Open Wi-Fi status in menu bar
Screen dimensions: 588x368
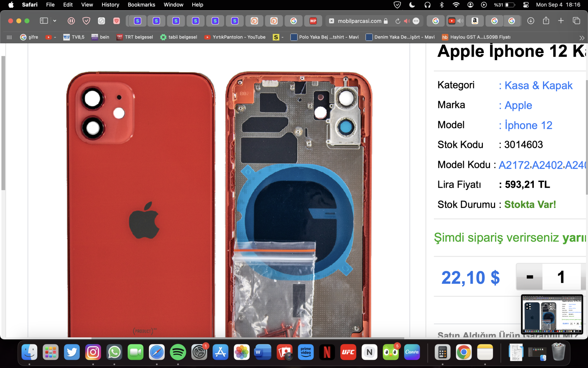coord(456,5)
